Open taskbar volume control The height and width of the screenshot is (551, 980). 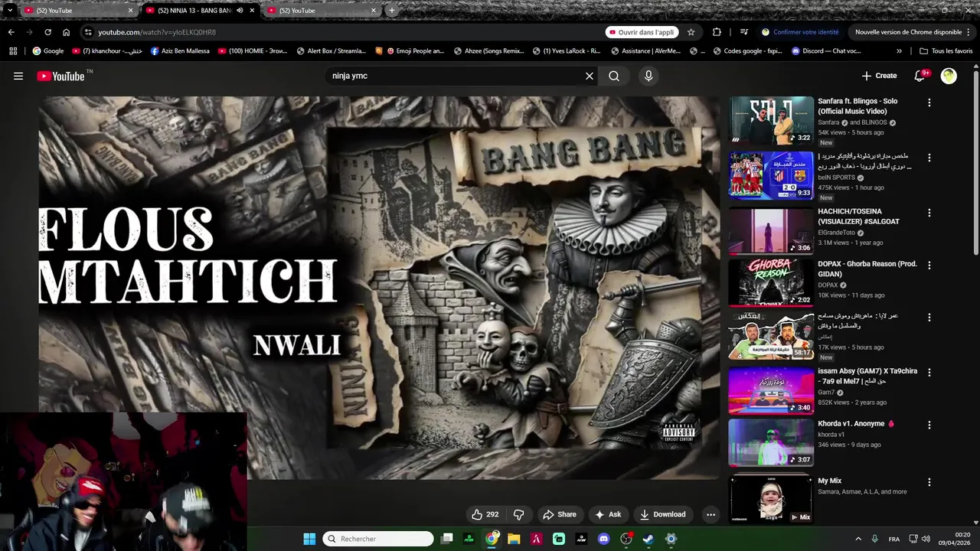tap(925, 539)
